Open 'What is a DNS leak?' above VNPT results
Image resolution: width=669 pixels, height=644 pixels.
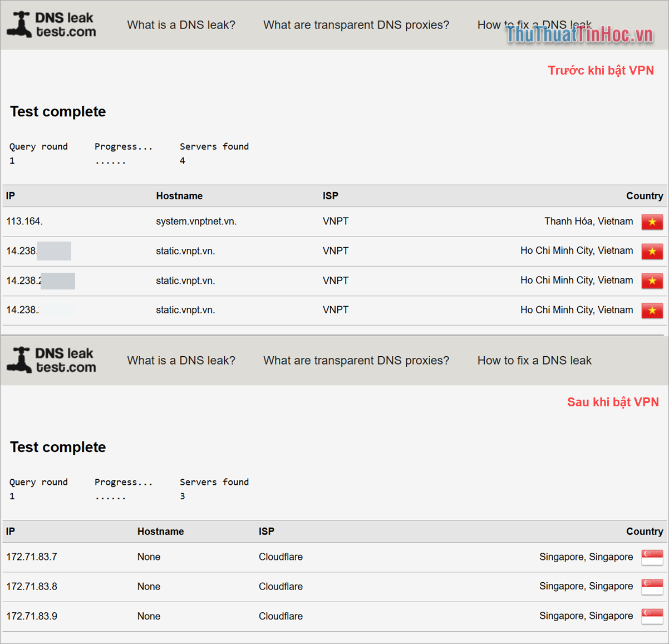181,25
